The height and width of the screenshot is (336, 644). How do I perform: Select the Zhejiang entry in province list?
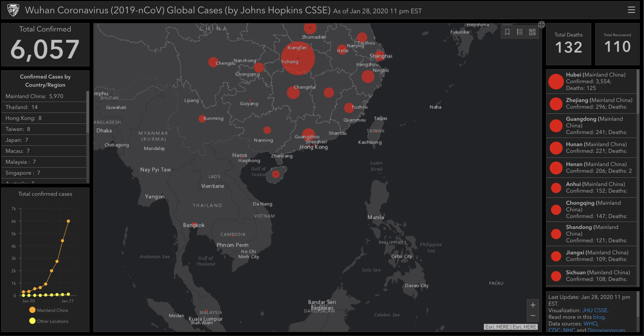pos(591,103)
